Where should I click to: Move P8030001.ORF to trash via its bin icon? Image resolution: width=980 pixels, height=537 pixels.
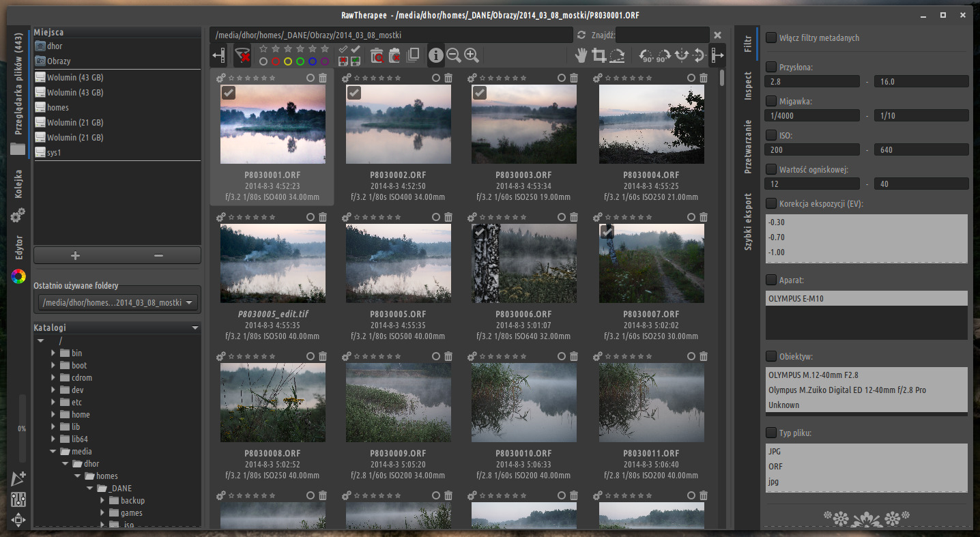[x=323, y=78]
